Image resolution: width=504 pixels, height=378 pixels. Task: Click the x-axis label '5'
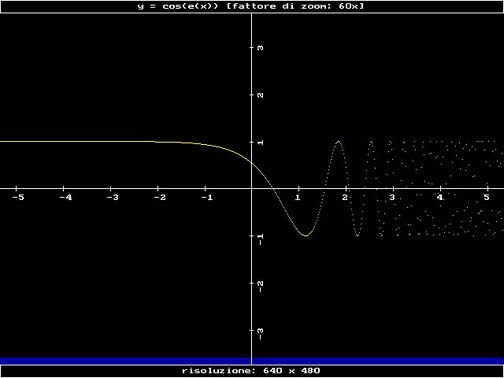487,197
